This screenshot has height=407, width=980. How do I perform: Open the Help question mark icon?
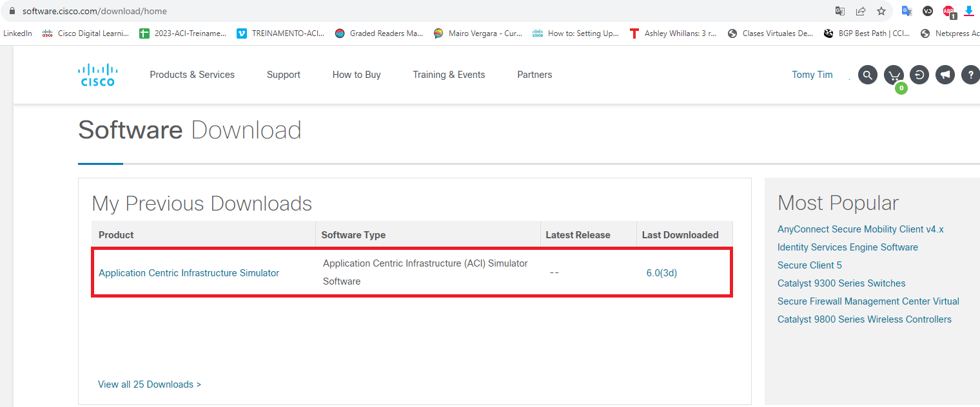(970, 74)
